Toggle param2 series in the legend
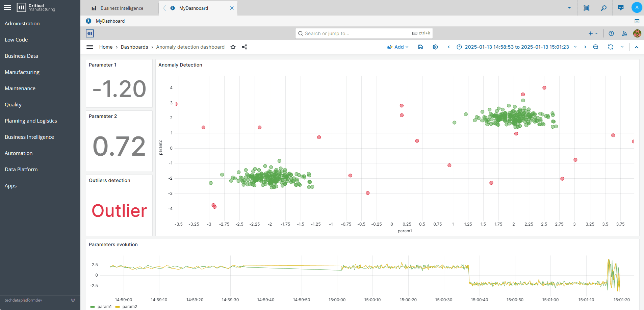 129,307
